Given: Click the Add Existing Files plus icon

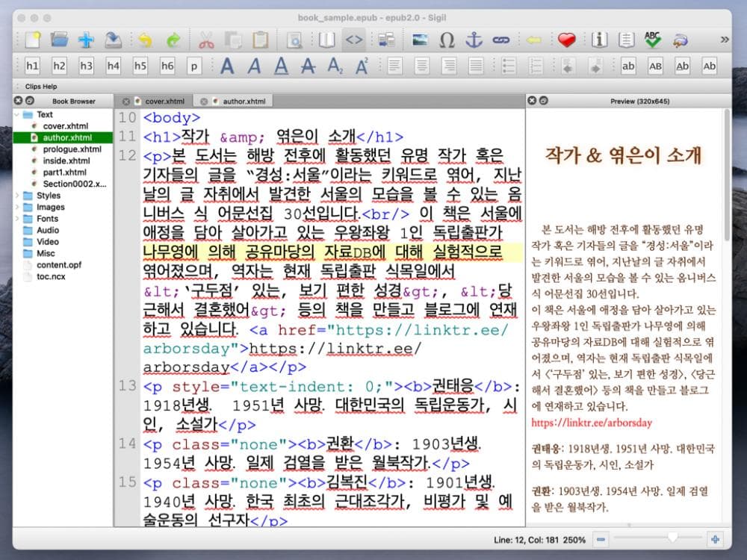Looking at the screenshot, I should tap(86, 40).
